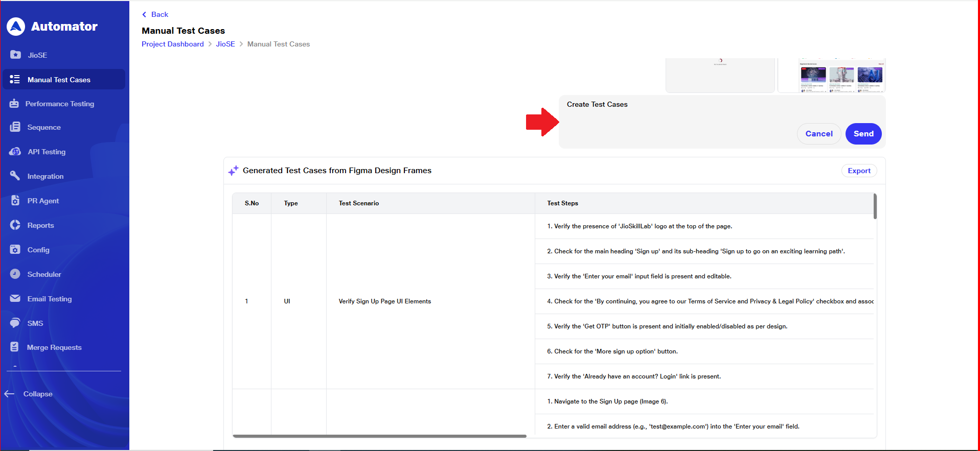Open Manual Test Cases menu item

click(59, 80)
